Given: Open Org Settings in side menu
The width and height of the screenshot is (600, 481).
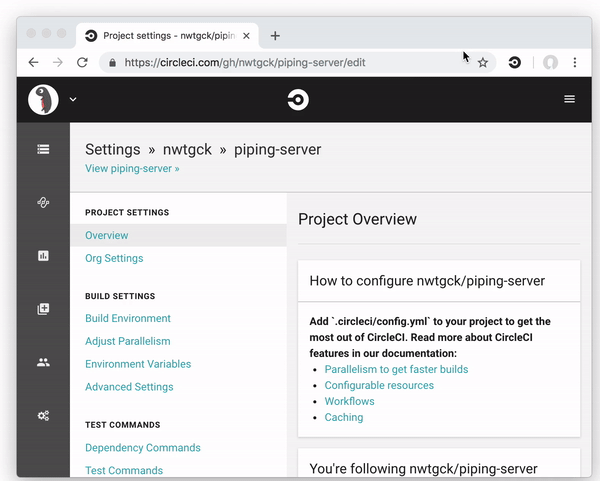Looking at the screenshot, I should 114,258.
